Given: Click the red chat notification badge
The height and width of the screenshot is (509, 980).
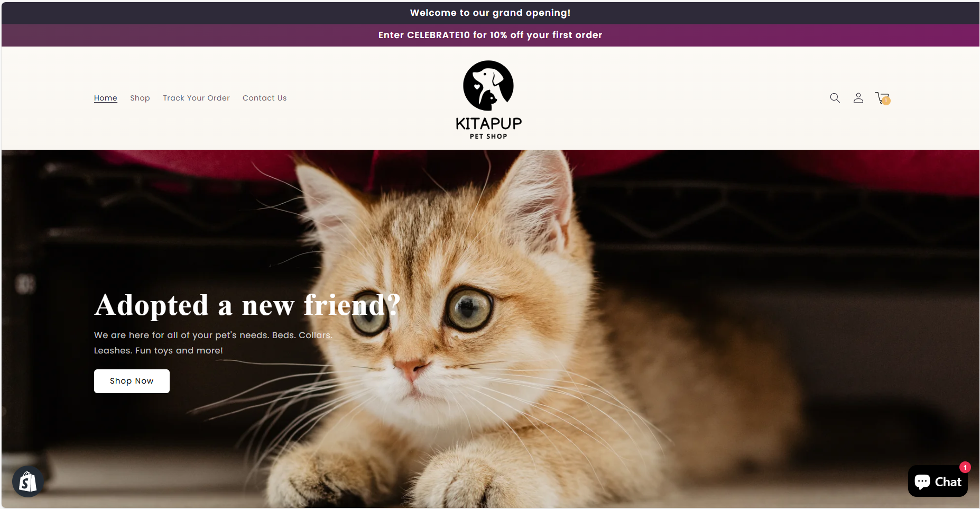Looking at the screenshot, I should pyautogui.click(x=965, y=467).
